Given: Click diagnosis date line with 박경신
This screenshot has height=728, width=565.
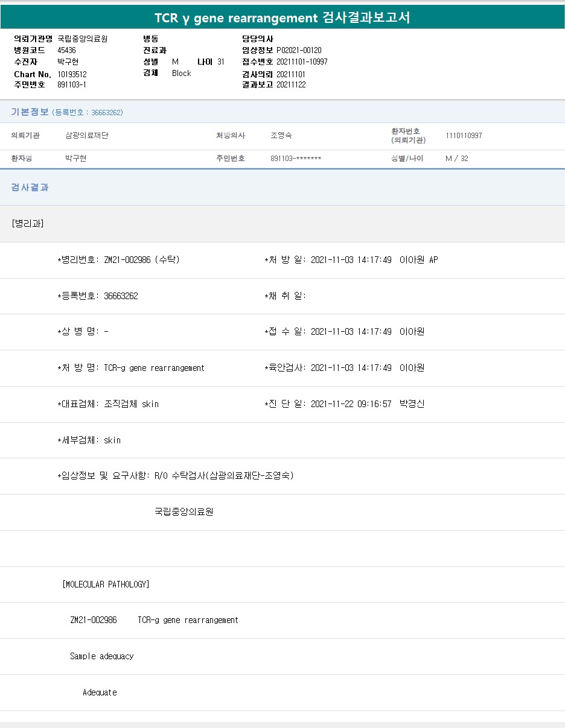Looking at the screenshot, I should (345, 404).
